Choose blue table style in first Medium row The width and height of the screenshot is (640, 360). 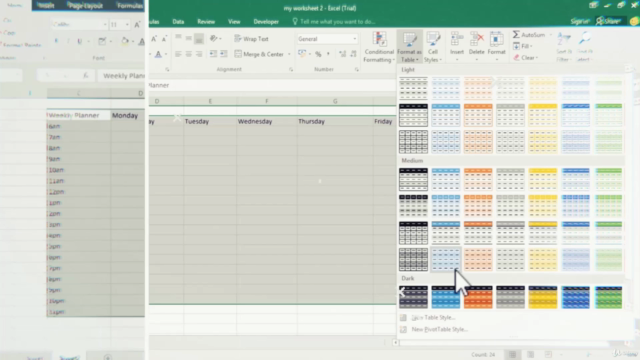446,179
